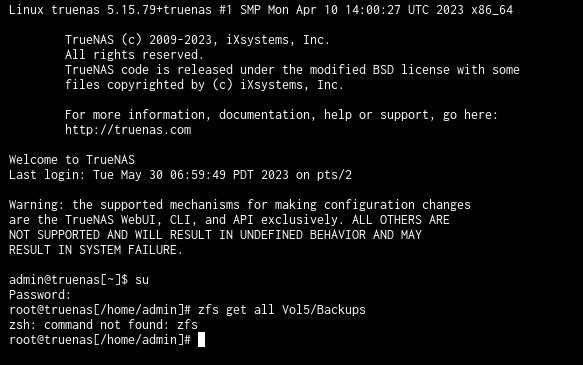Click the 'pts/2' text in the login line
Image resolution: width=583 pixels, height=365 pixels.
(334, 175)
